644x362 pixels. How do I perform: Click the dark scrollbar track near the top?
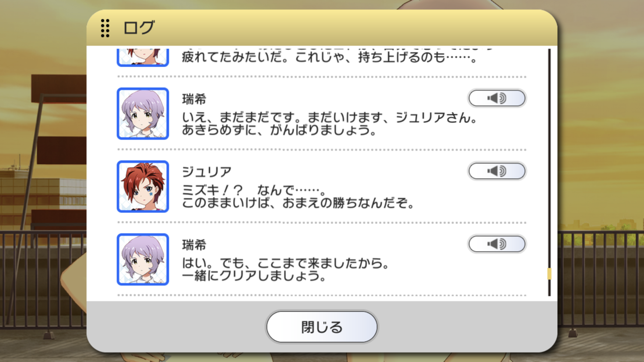[x=549, y=87]
